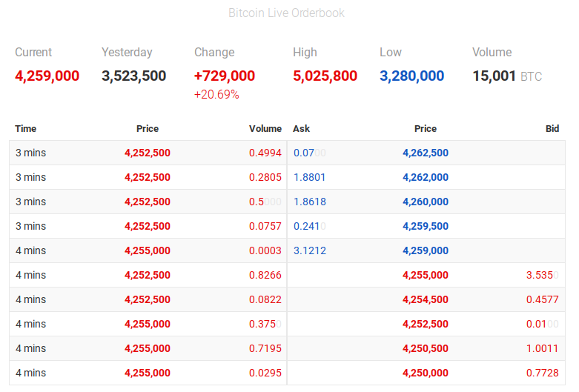Click the trade volume 0.4994

pos(265,153)
